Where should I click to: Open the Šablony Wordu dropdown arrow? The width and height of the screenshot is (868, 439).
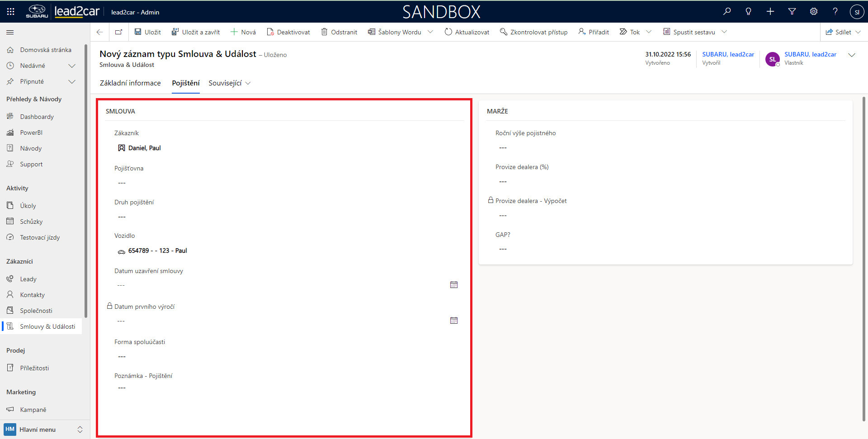[430, 32]
